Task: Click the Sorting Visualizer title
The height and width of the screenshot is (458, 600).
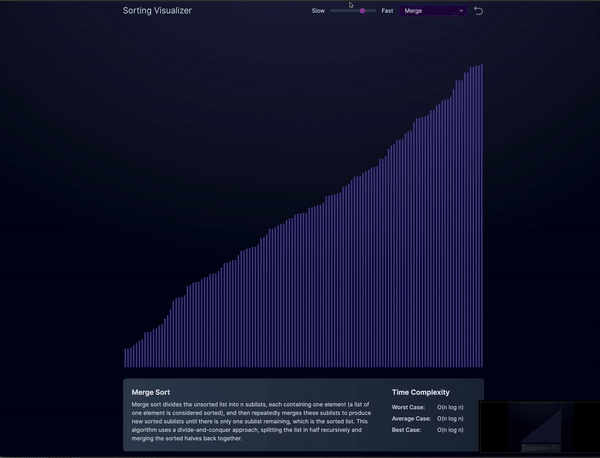Action: click(x=157, y=11)
